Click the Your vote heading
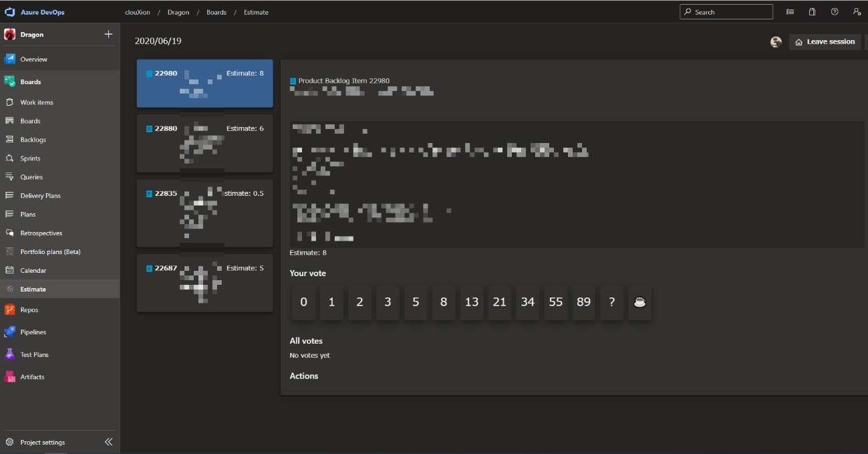 pos(308,273)
